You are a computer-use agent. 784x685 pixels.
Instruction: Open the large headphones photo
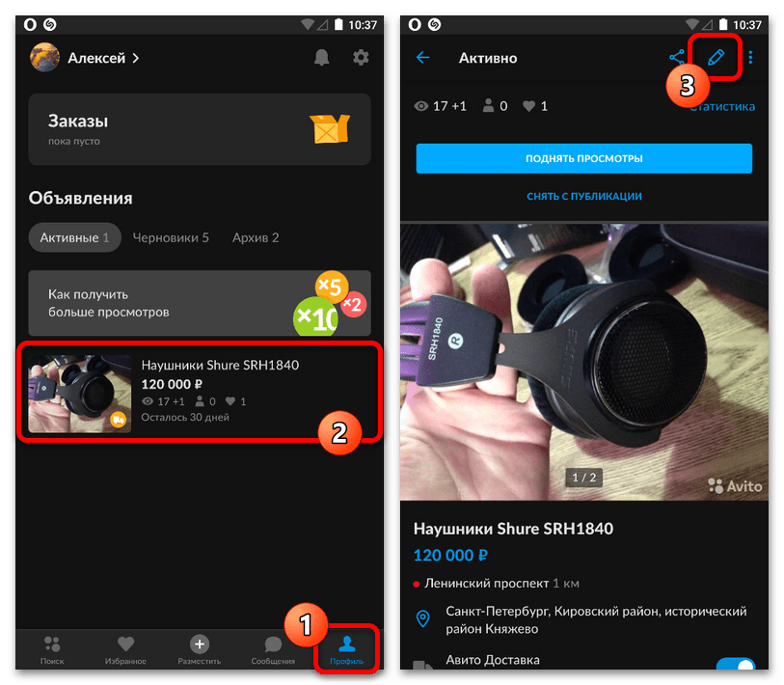coord(584,361)
